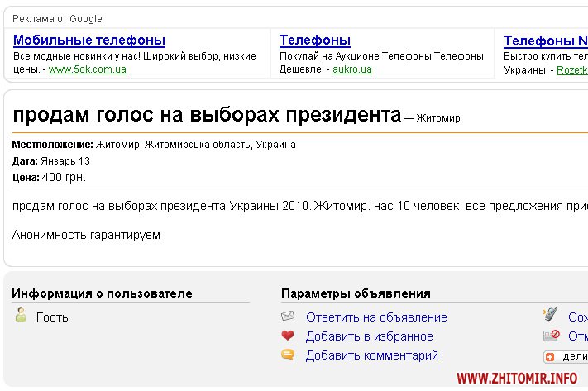This screenshot has width=588, height=391.
Task: Open the third ad headline "Телефоны N"
Action: pos(545,41)
